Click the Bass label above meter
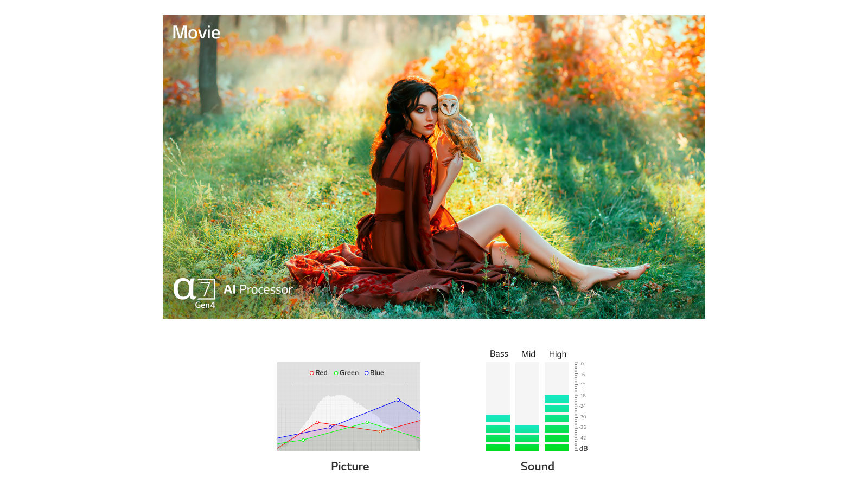Screen dimensions: 868x503 499,354
